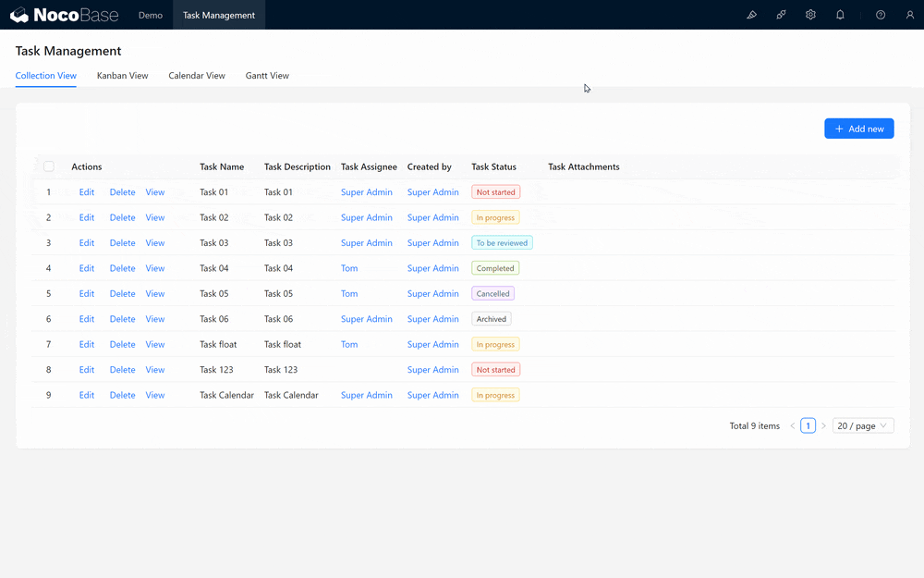Click the Task Name column header
The image size is (924, 578).
click(222, 166)
